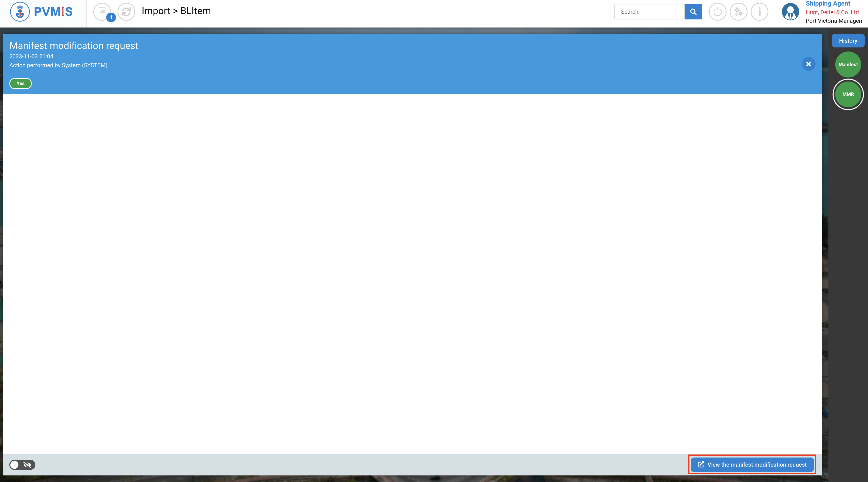Select the MMR step circle

point(848,94)
